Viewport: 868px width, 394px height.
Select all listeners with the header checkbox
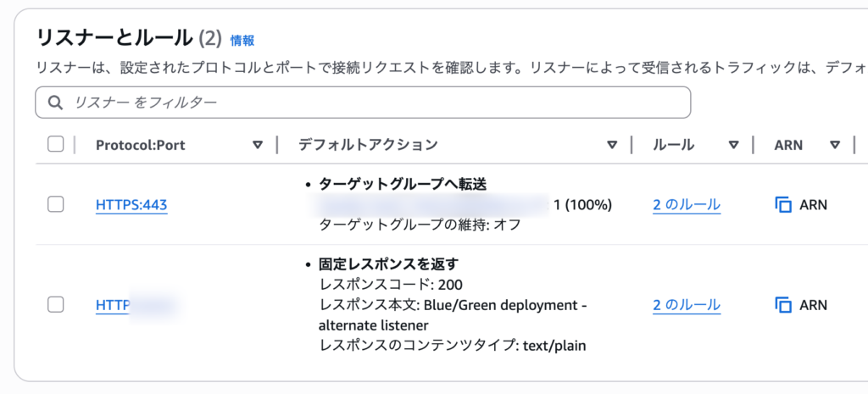56,145
